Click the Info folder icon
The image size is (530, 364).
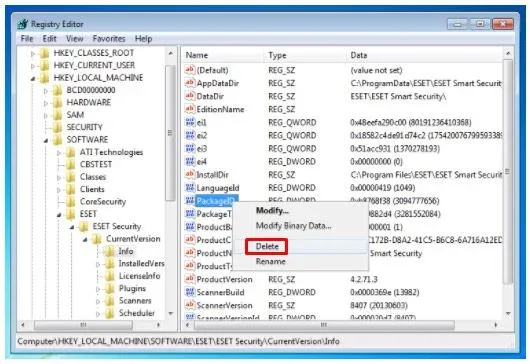[x=109, y=251]
